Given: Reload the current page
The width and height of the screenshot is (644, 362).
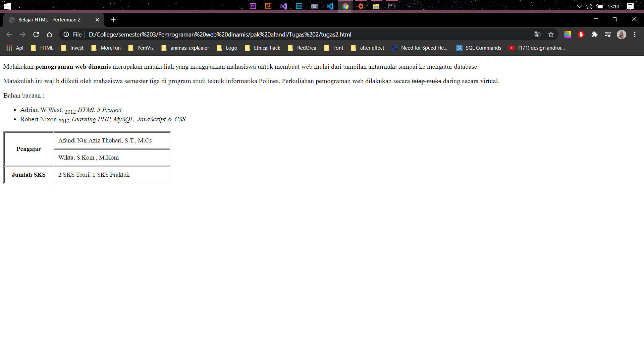Looking at the screenshot, I should point(36,35).
